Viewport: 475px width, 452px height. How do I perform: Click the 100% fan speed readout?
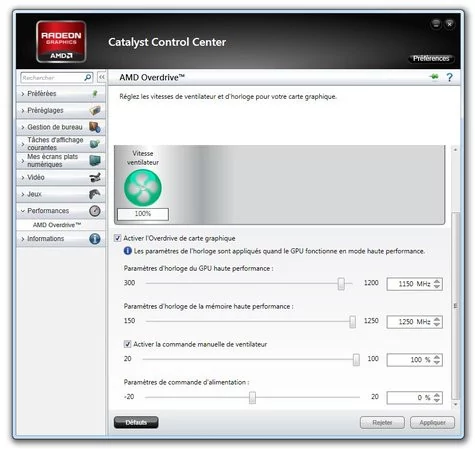[x=143, y=214]
